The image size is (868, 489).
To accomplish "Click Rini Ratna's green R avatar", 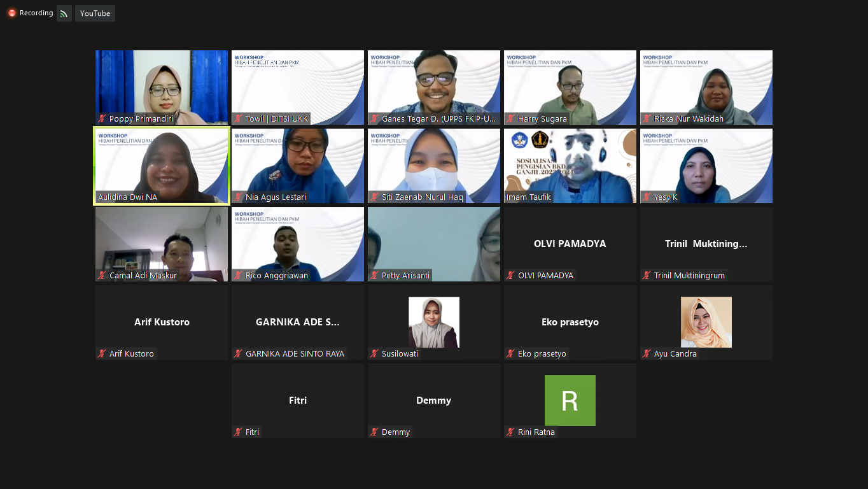I will (570, 400).
